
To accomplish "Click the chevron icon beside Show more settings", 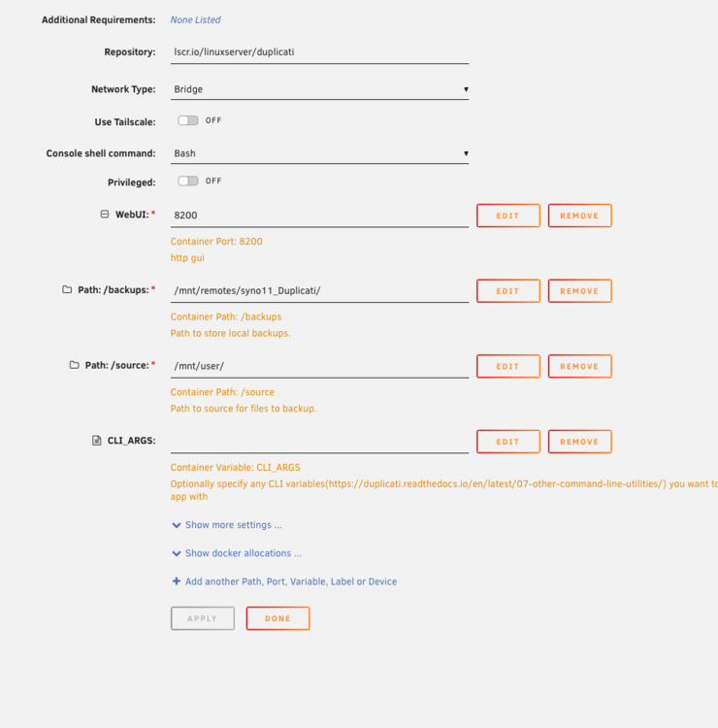I will pos(177,525).
